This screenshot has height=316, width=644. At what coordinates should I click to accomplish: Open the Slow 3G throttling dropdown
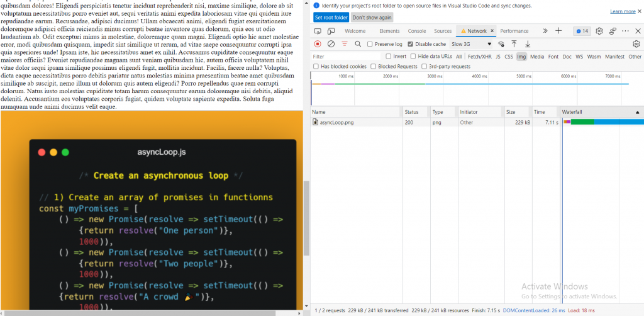click(x=471, y=44)
